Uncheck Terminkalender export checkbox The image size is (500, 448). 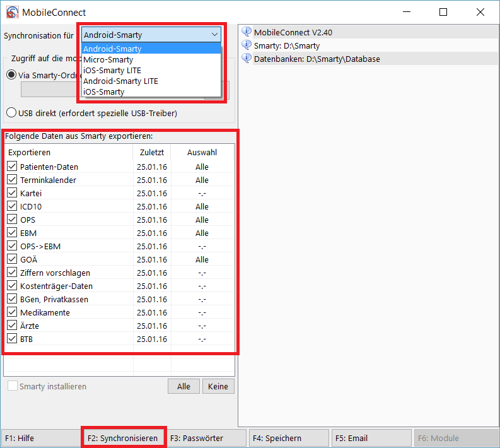tap(12, 180)
